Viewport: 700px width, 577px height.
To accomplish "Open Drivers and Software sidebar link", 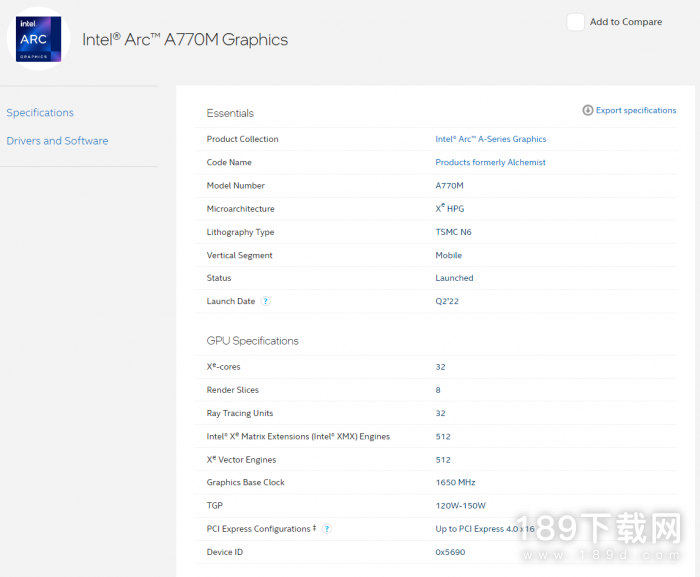I will point(57,141).
